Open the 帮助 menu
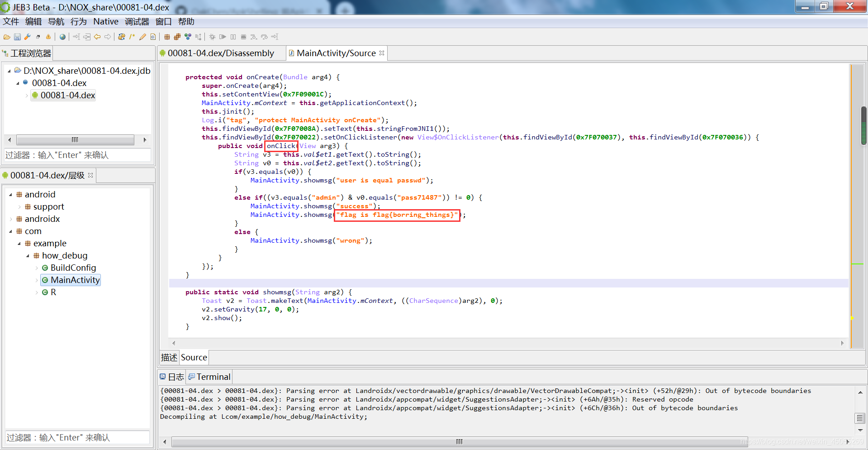Screen dimensions: 868x450 186,22
